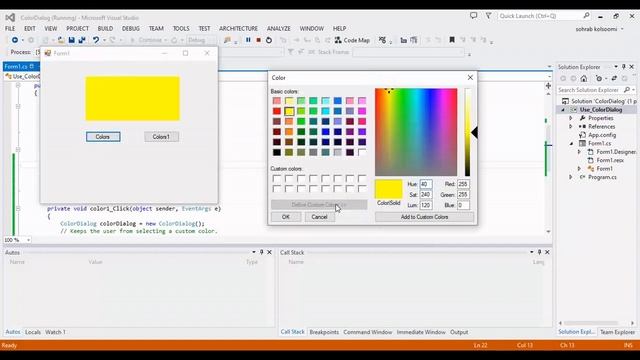Viewport: 640px width, 360px height.
Task: Click the Hue value field
Action: pos(426,184)
